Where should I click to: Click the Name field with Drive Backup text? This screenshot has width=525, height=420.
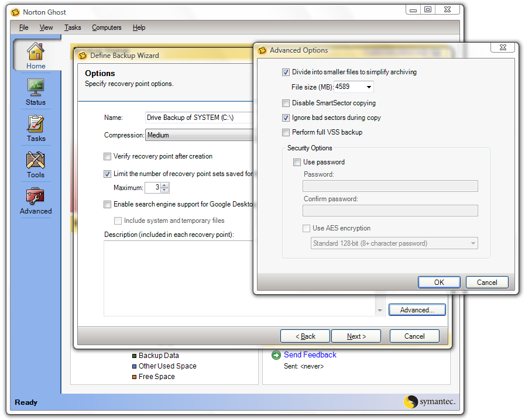(199, 118)
